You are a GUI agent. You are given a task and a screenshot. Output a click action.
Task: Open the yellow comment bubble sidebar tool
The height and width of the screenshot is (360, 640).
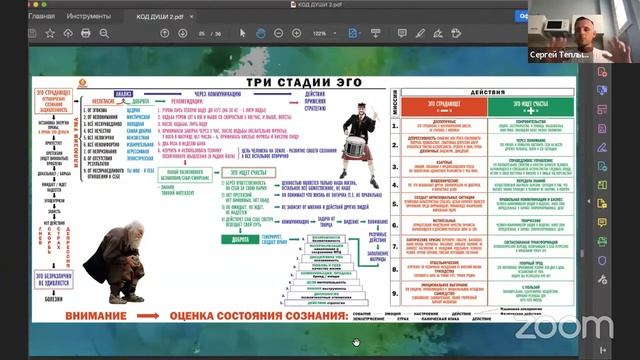[602, 222]
